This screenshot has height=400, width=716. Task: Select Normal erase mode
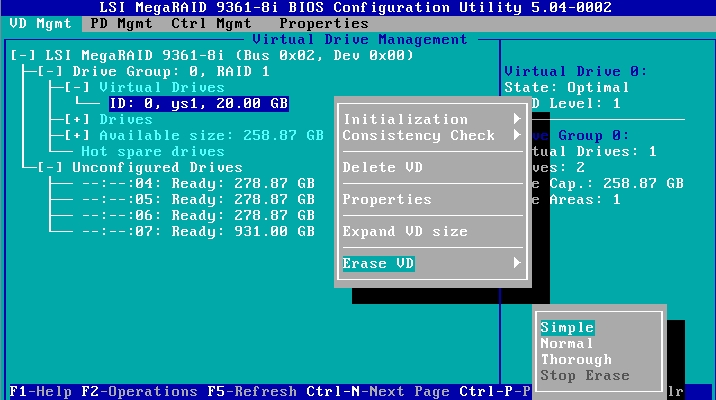[567, 343]
